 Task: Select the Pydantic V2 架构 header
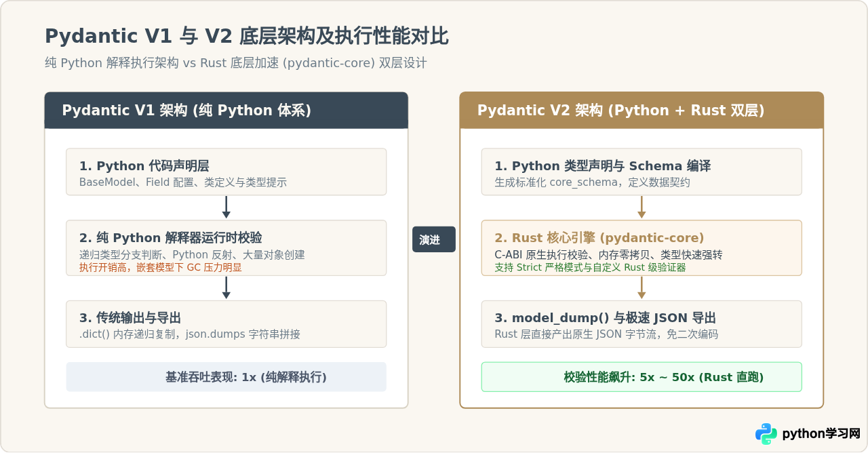click(642, 111)
